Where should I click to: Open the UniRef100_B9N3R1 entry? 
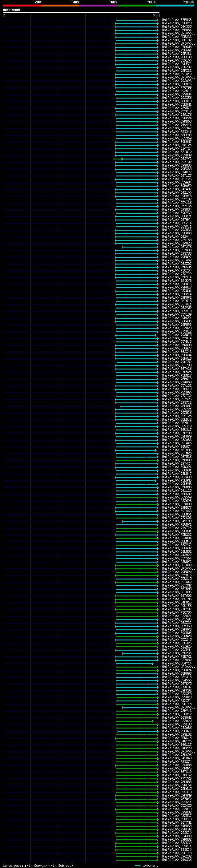(x=177, y=467)
